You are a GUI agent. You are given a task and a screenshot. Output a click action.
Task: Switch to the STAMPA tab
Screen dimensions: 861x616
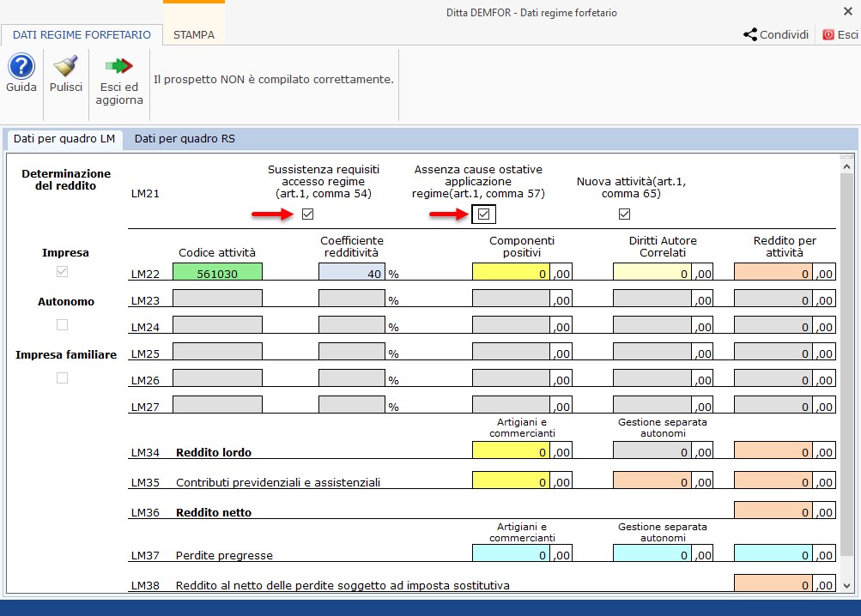[194, 35]
